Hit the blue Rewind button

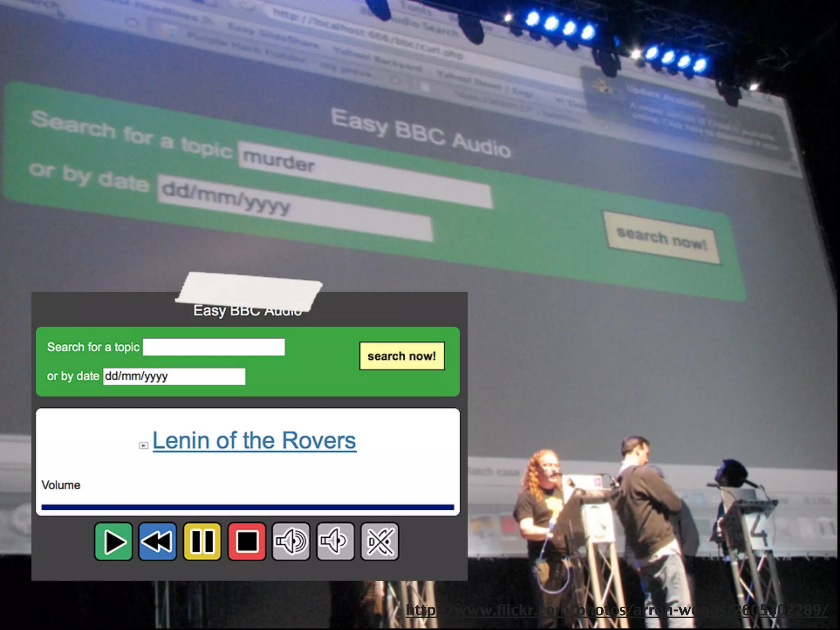coord(157,541)
